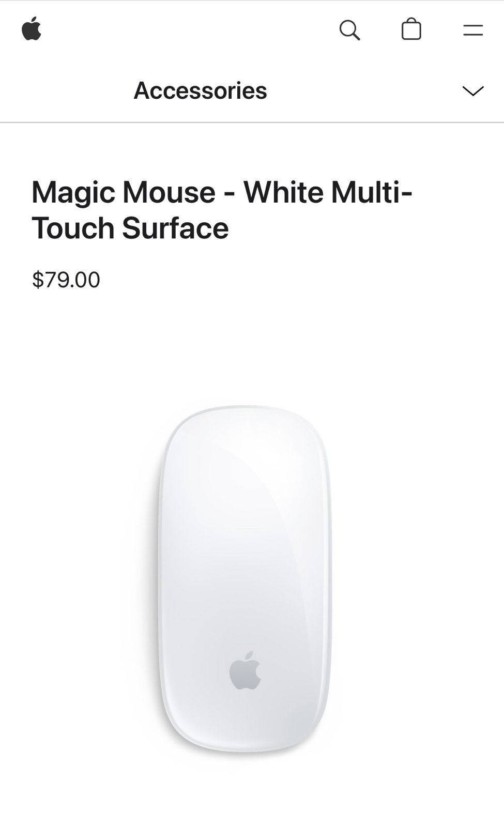View the shopping bag
Image resolution: width=504 pixels, height=827 pixels.
click(x=411, y=29)
